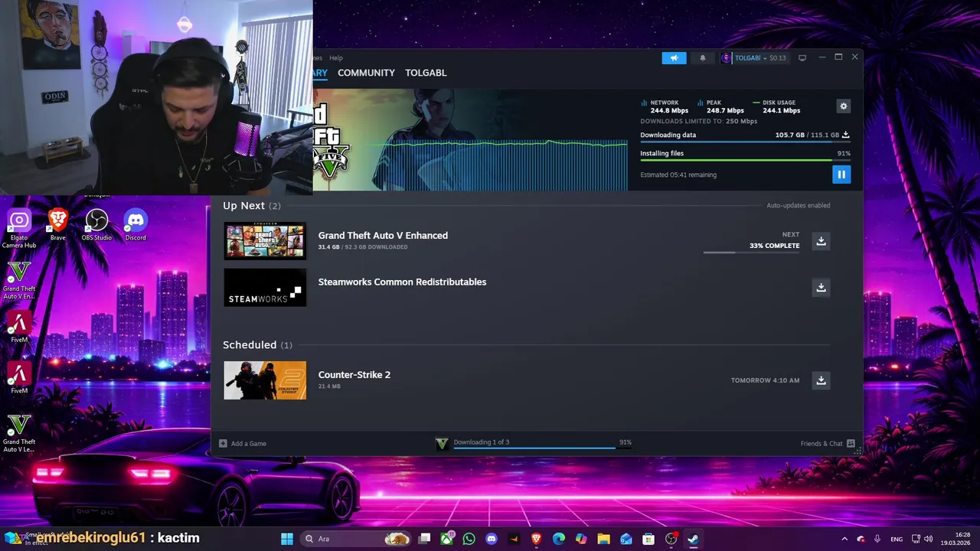Image resolution: width=980 pixels, height=551 pixels.
Task: Select Grand Theft Auto V Enhanced thumbnail
Action: click(265, 241)
